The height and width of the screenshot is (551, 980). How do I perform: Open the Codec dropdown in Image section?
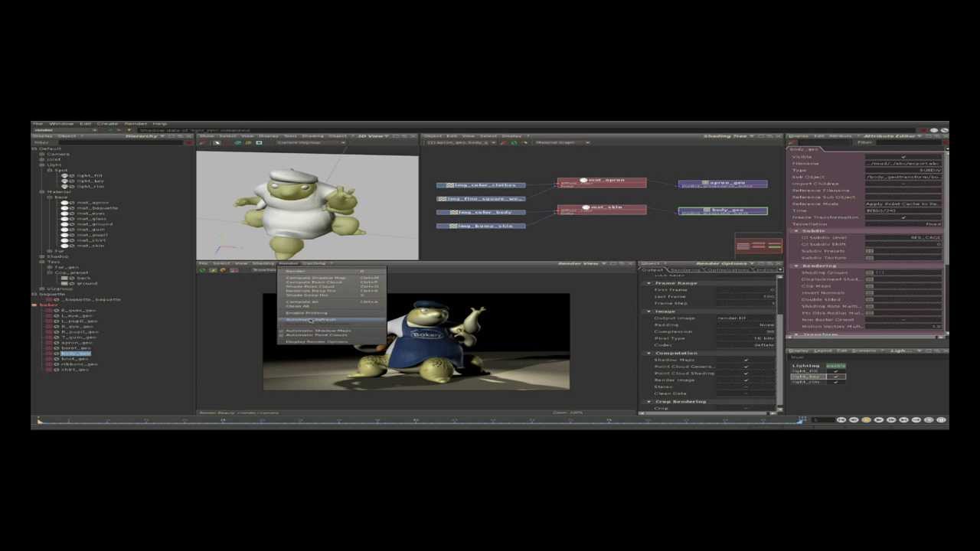pyautogui.click(x=746, y=345)
